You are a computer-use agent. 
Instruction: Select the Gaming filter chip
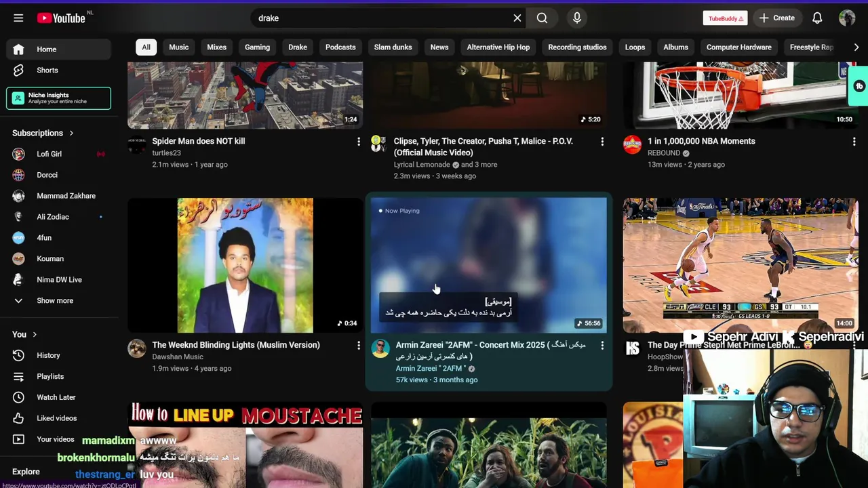(257, 47)
